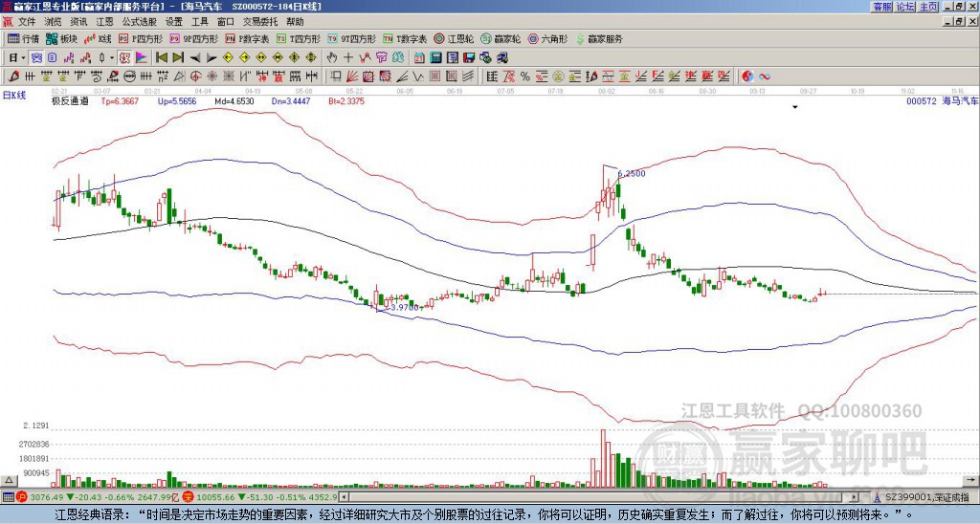Image resolution: width=980 pixels, height=524 pixels.
Task: Open the 公式选股 menu
Action: (x=140, y=22)
